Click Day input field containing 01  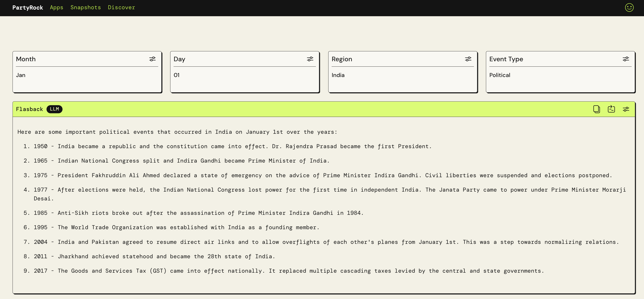(245, 75)
